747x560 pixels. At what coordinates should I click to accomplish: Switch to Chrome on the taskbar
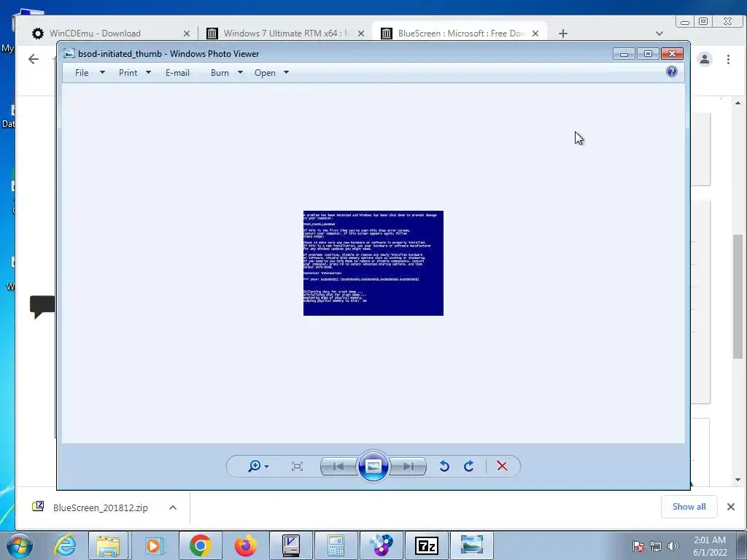click(x=201, y=545)
